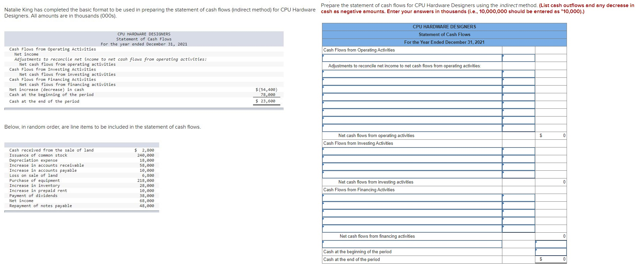Click 'Repayment of notes payable' line item
Viewport: 644px width, 265px height.
tap(41, 206)
